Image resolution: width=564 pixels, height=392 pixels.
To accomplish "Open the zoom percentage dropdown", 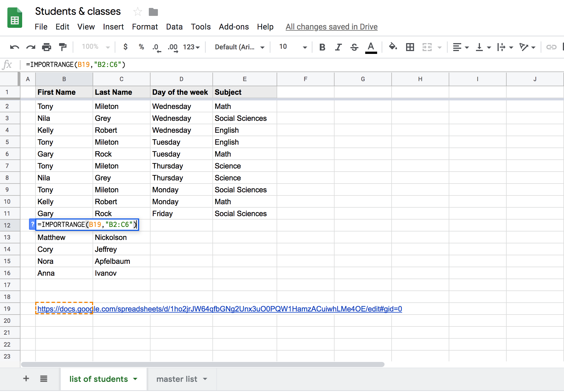I will (94, 47).
